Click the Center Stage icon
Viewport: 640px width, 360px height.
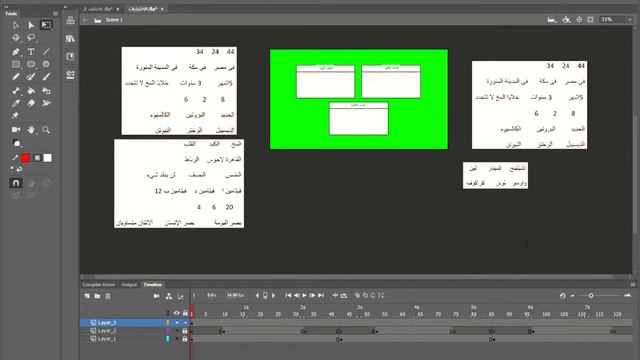(x=579, y=20)
